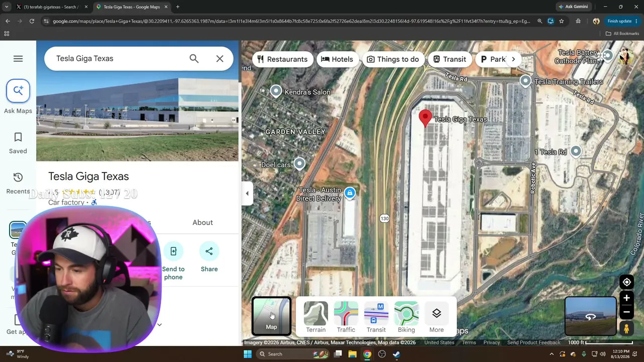This screenshot has width=644, height=362.
Task: Reload the Google Maps page
Action: click(32, 21)
